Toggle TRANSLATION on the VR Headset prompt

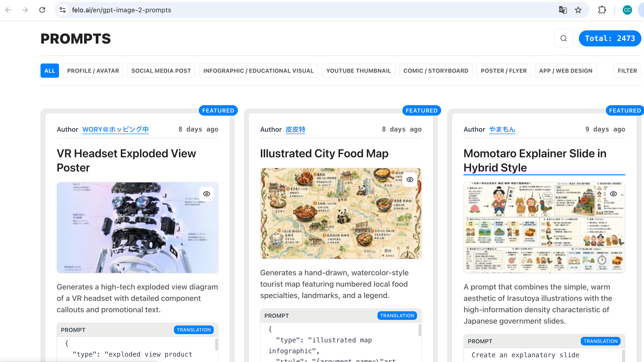tap(194, 330)
